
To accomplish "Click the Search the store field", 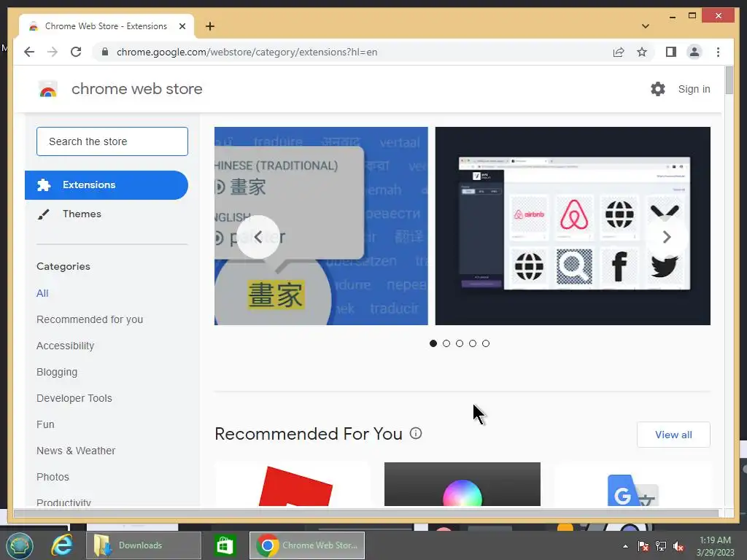I will (x=112, y=141).
